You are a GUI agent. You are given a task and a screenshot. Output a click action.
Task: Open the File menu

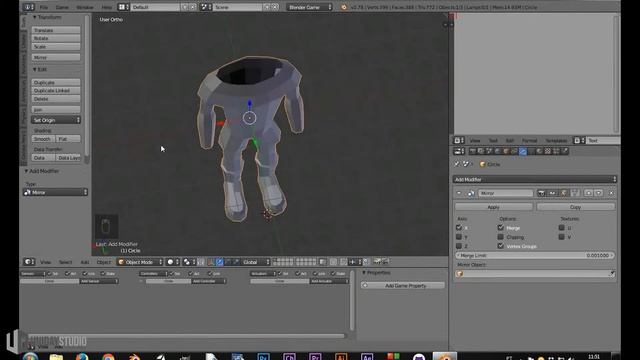coord(44,7)
